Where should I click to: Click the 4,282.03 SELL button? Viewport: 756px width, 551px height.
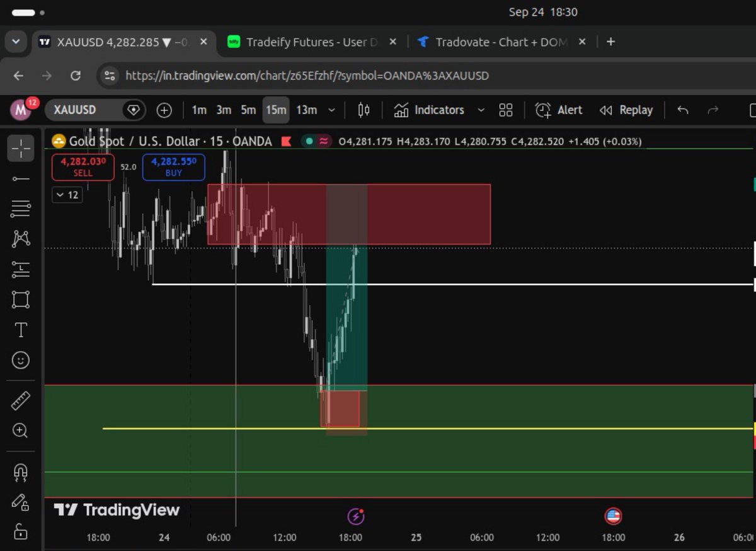coord(83,167)
